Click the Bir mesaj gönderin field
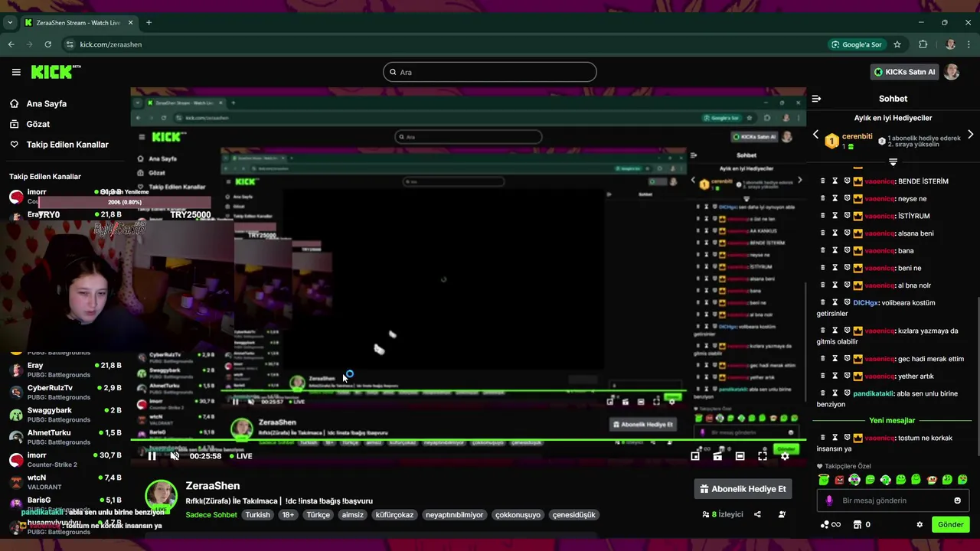This screenshot has width=980, height=551. click(892, 500)
